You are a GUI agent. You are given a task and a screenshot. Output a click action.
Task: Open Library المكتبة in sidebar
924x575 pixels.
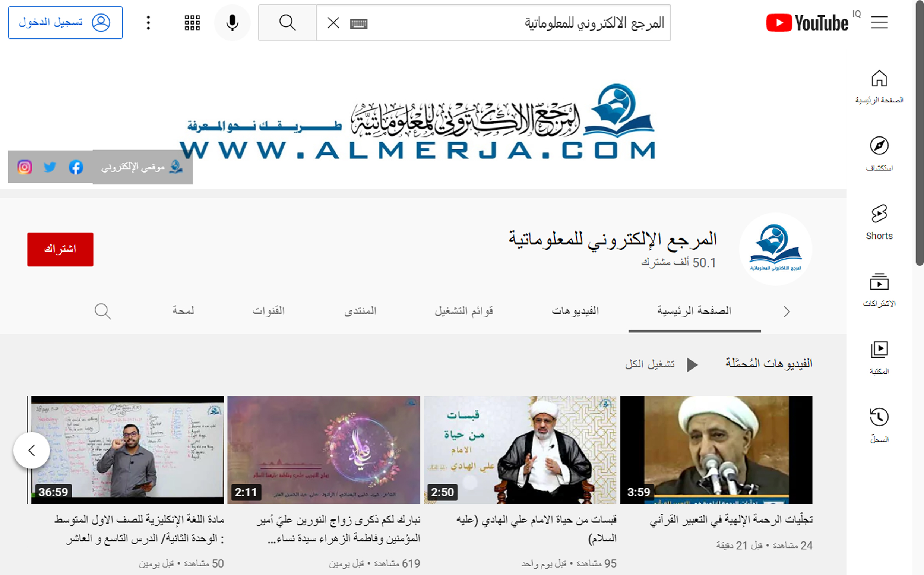pos(879,357)
